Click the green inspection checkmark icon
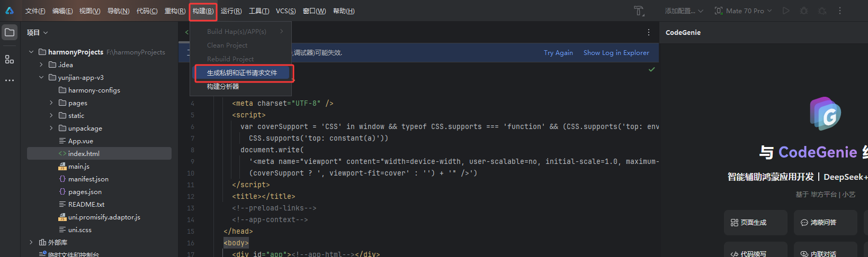The image size is (868, 257). point(652,69)
